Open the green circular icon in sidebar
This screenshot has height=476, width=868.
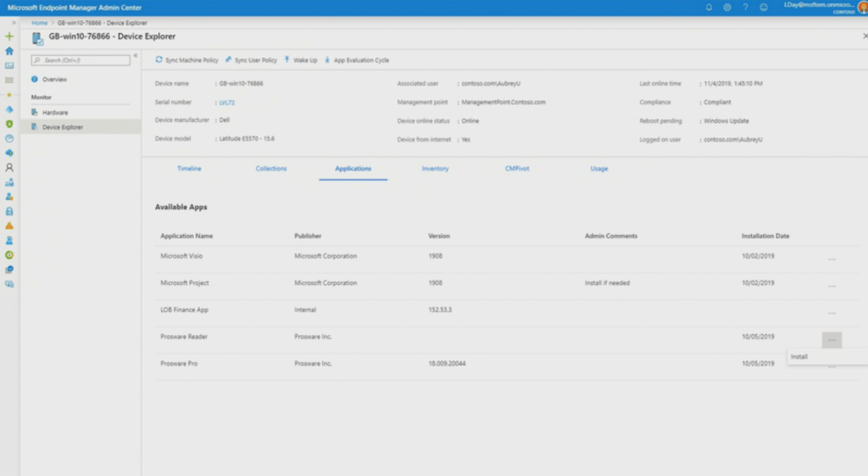pyautogui.click(x=9, y=255)
